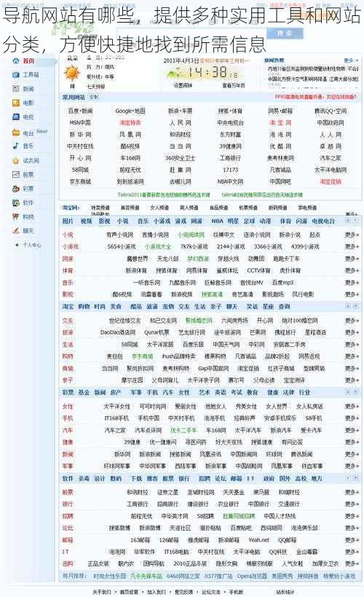364x597 pixels.
Task: Select 特卖频道 in 淘宝网 row
Action: coord(100,208)
